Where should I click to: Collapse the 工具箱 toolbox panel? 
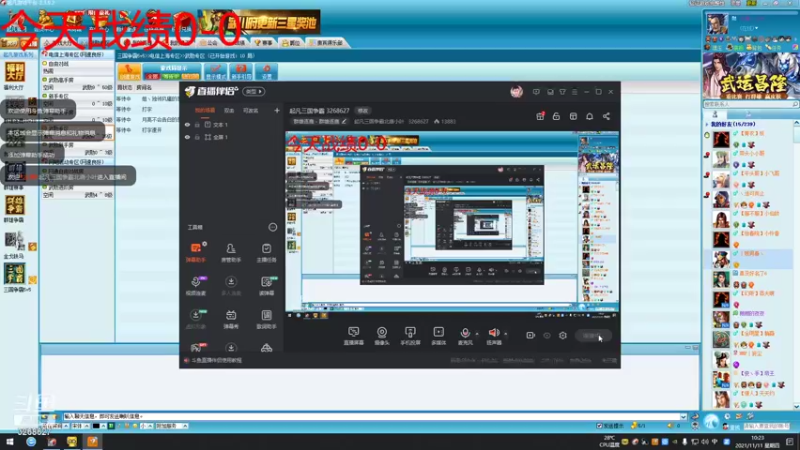pos(273,227)
